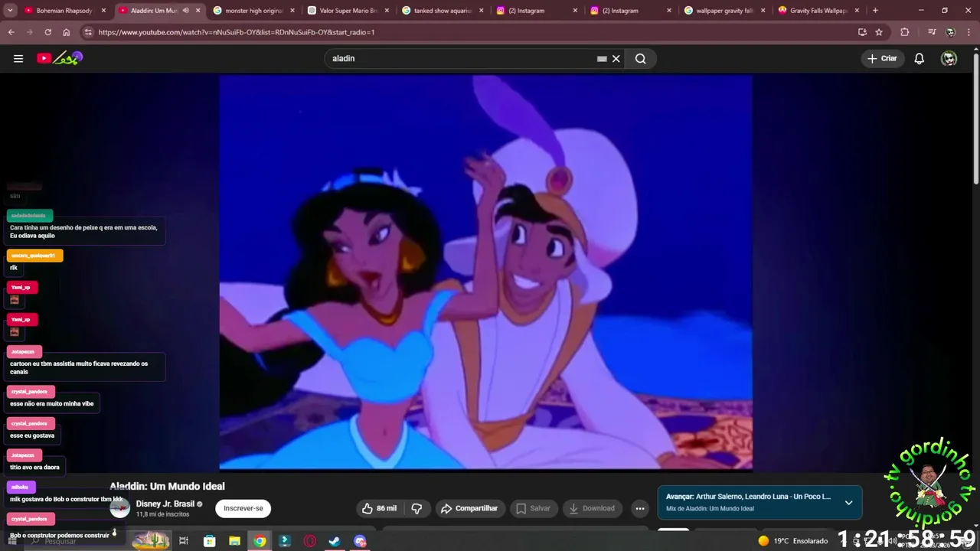980x551 pixels.
Task: Open Microsoft Store from taskbar
Action: point(209,541)
